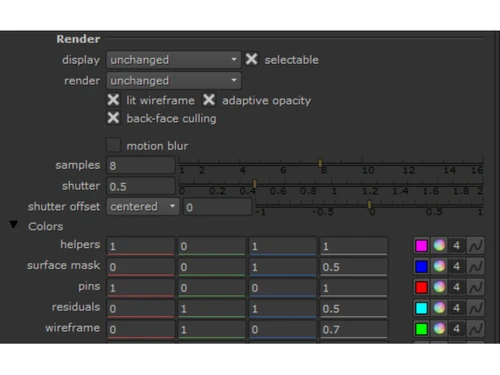This screenshot has width=500, height=375.
Task: Toggle the 4-channel button for wireframe
Action: click(457, 329)
